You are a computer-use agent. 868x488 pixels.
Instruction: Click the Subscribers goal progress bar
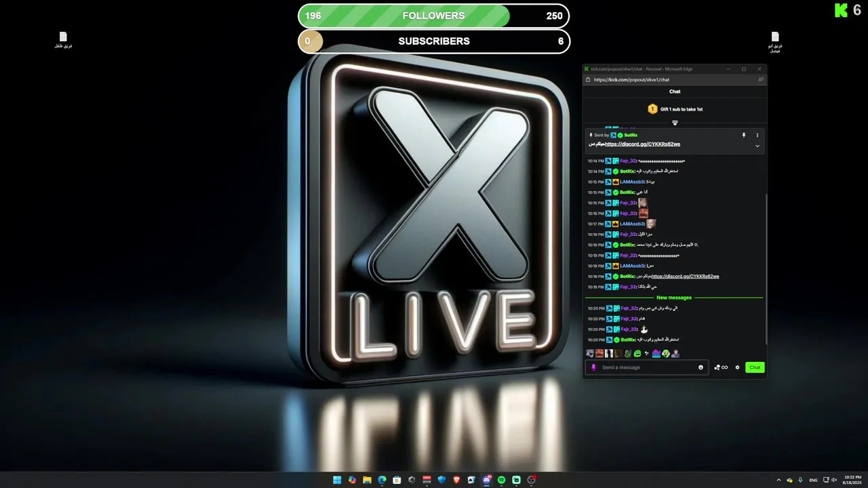tap(434, 41)
